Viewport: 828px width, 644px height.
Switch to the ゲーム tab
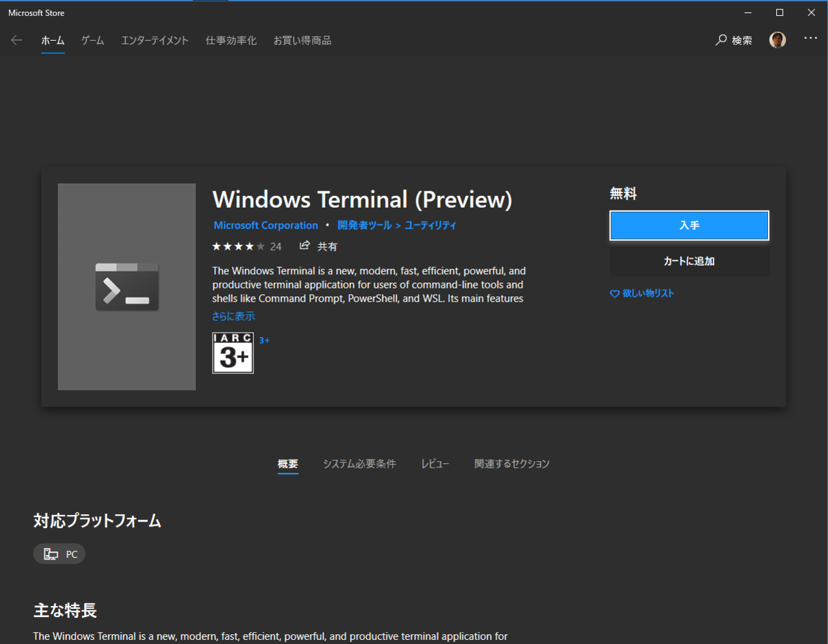tap(92, 41)
